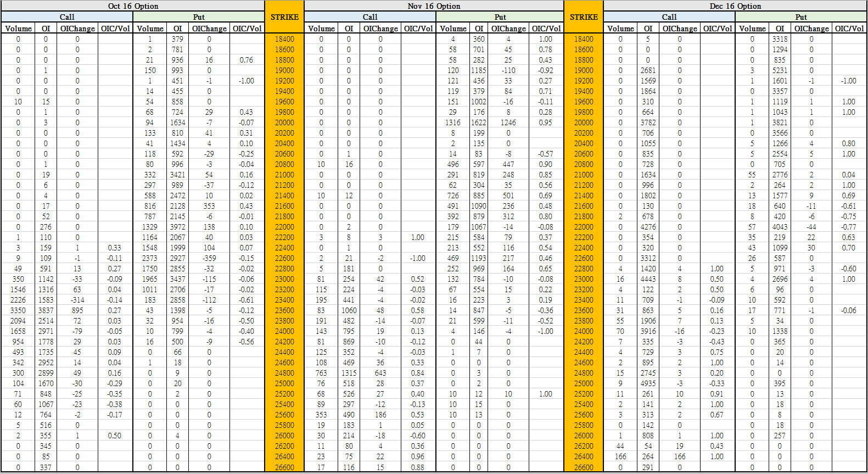Select the Call header under Oct 16 Option
This screenshot has width=868, height=474.
pyautogui.click(x=67, y=17)
